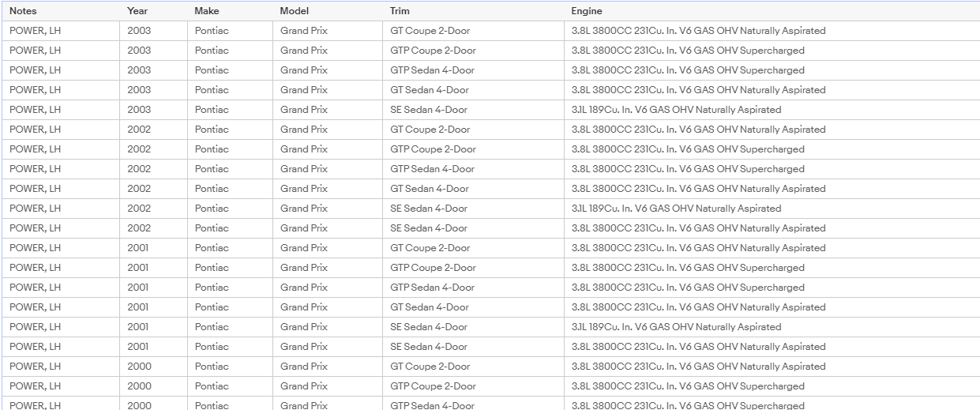980x410 pixels.
Task: Click the 2003 GTP Coupe 2-Door trim cell
Action: click(473, 51)
